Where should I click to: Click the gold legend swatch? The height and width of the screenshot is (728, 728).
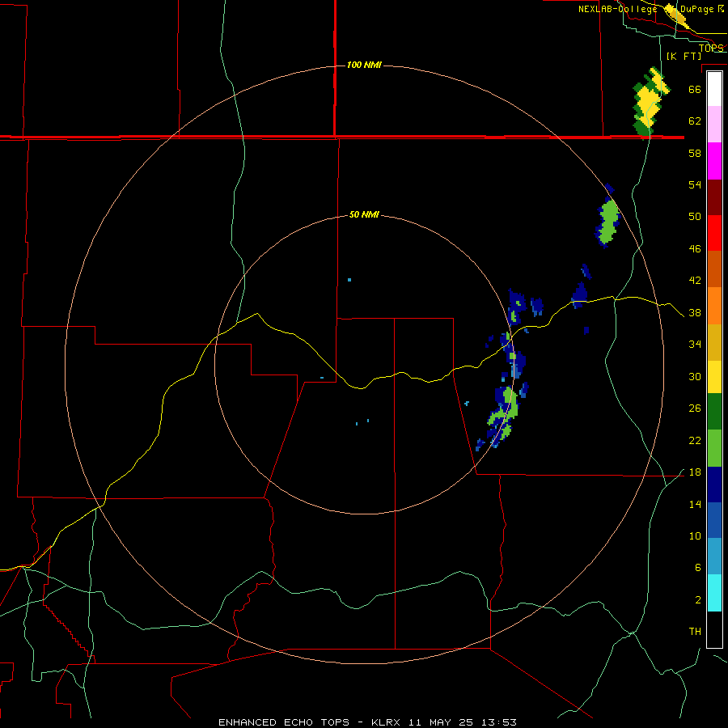pyautogui.click(x=714, y=342)
